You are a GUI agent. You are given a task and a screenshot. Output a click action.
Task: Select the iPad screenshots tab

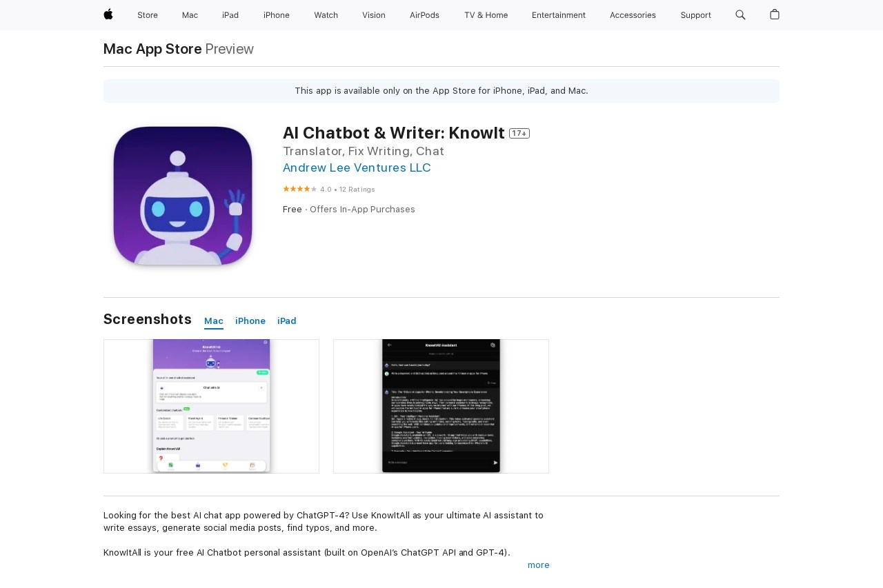(x=287, y=321)
